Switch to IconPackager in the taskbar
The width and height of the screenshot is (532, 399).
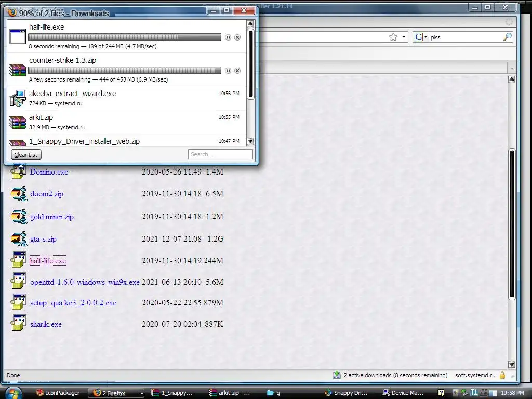point(58,393)
